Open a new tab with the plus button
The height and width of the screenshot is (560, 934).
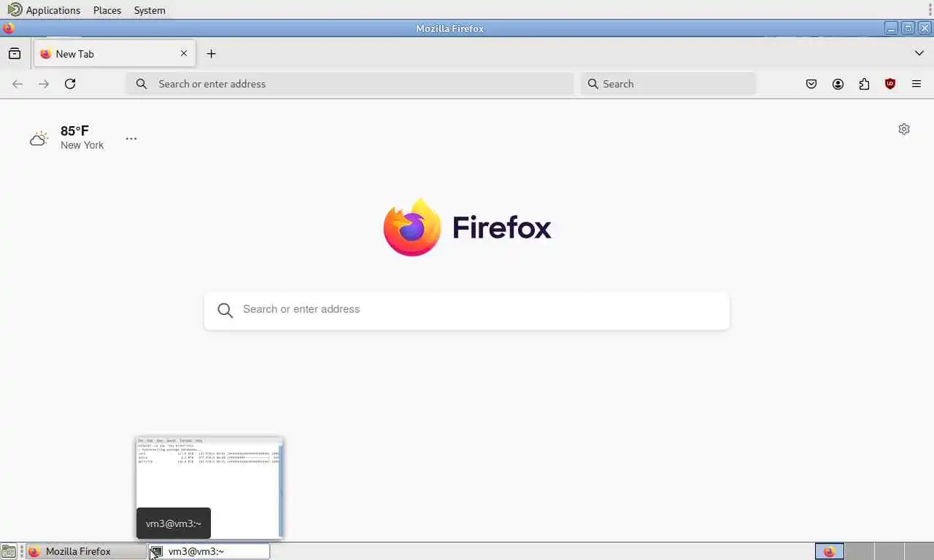(x=211, y=54)
